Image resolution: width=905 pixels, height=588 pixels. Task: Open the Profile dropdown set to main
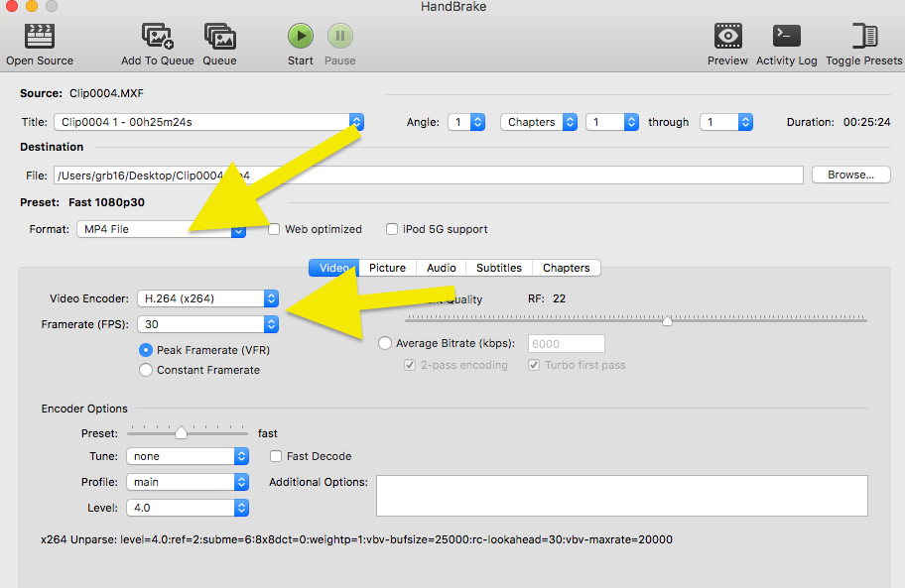point(188,482)
